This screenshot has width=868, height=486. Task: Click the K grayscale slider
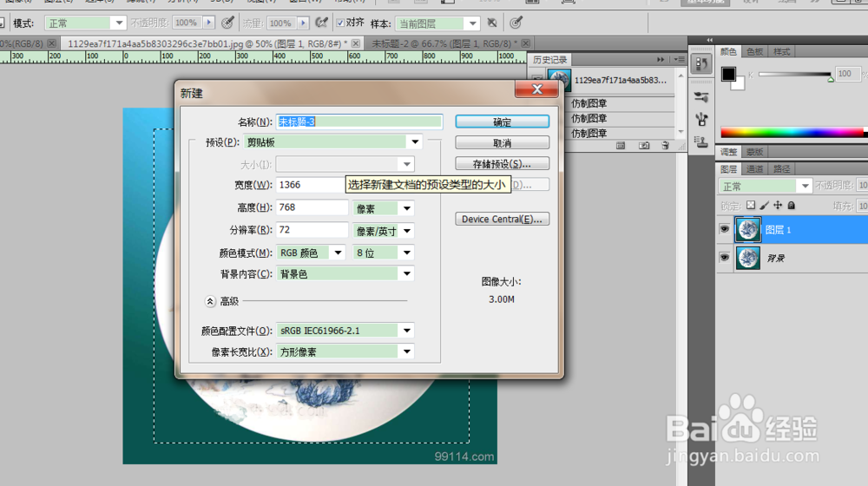[x=795, y=74]
